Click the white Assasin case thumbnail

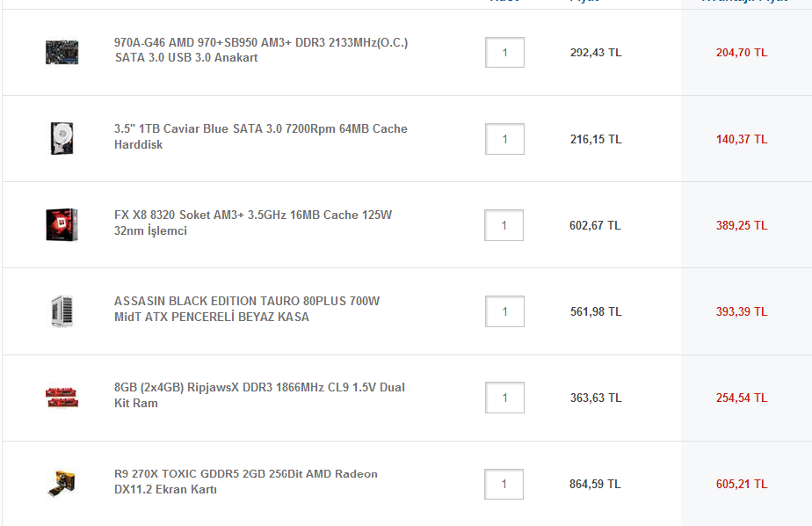click(x=62, y=310)
